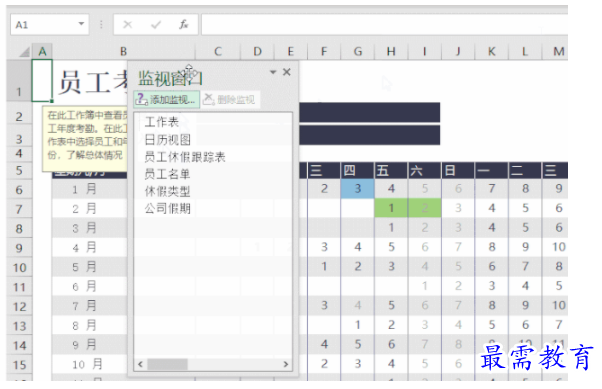Select 员工休假跟踪表 in the list
Image resolution: width=602 pixels, height=389 pixels.
(185, 157)
